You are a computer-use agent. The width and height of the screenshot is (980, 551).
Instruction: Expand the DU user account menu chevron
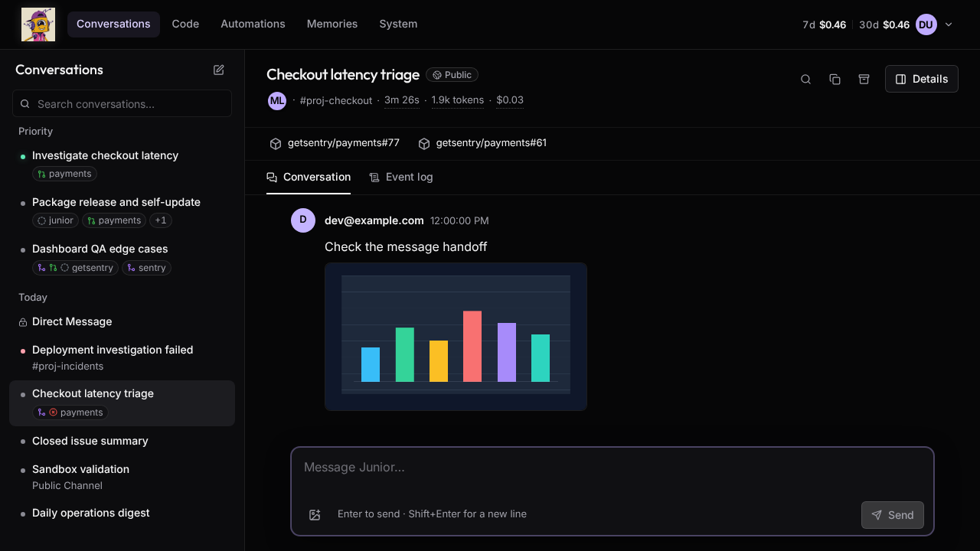coord(949,24)
